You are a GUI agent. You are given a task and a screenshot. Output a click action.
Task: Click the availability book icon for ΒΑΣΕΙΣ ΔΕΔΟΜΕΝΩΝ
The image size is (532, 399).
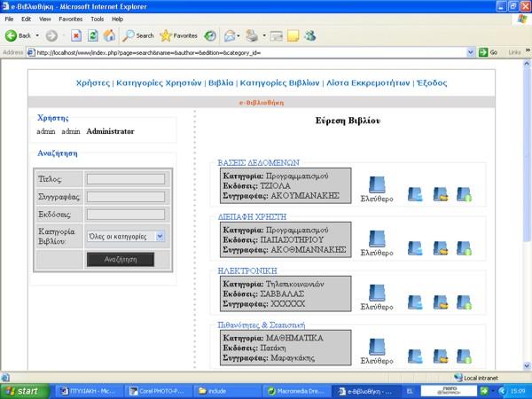tap(377, 185)
